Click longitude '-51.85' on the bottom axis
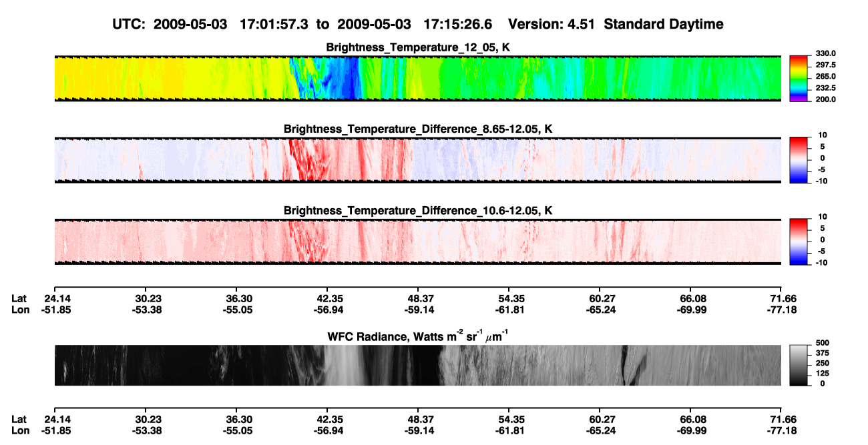868x445 pixels. (57, 430)
